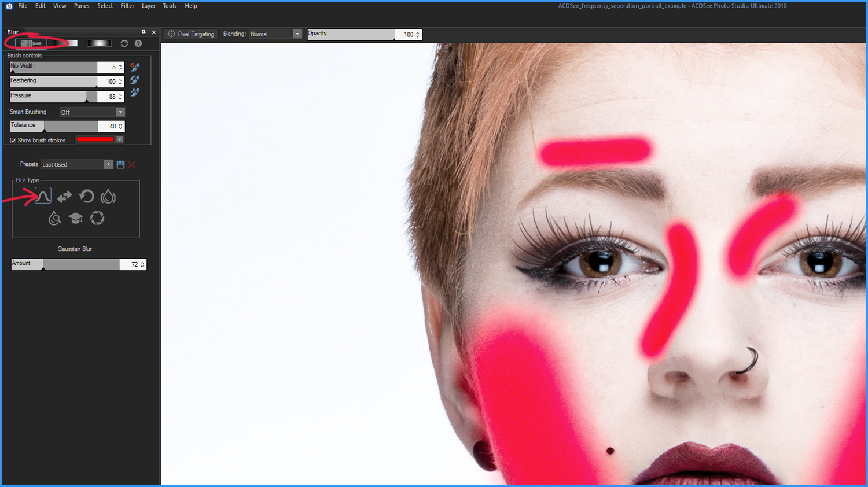Viewport: 868px width, 487px height.
Task: Choose the Smart blur graduation cap icon
Action: [76, 218]
